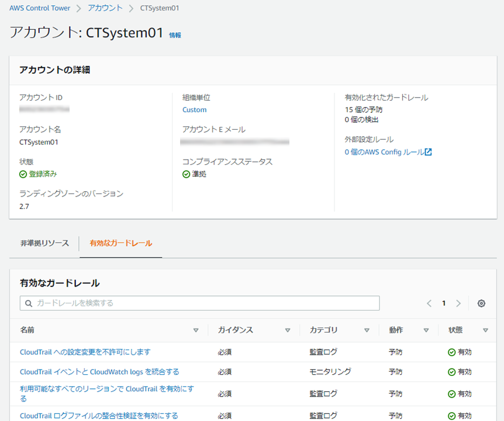Image resolution: width=504 pixels, height=421 pixels.
Task: Click the 登録済み status text
Action: click(43, 174)
